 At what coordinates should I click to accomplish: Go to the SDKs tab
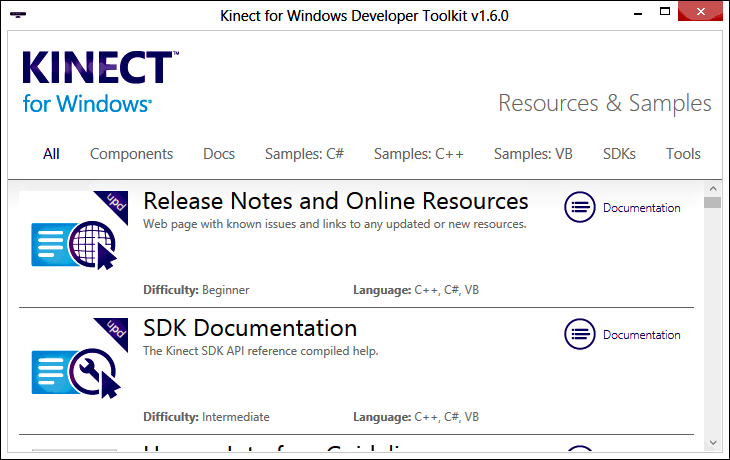[619, 154]
